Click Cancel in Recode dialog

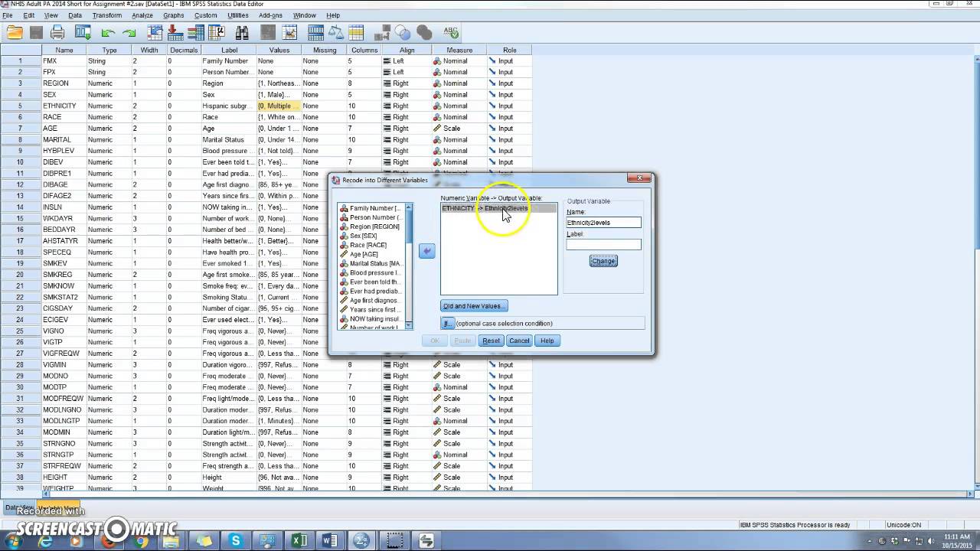pos(519,341)
